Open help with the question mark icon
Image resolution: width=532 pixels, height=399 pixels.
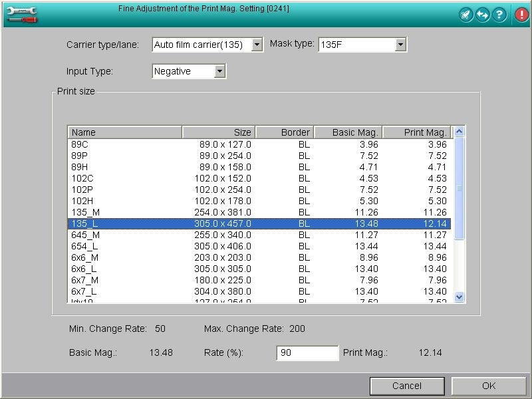[x=499, y=15]
